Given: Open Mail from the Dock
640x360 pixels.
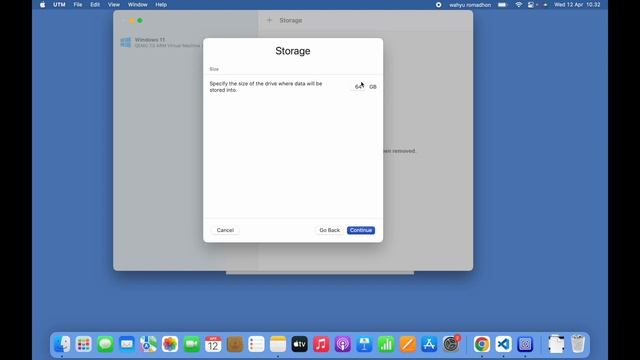Looking at the screenshot, I should tap(127, 344).
